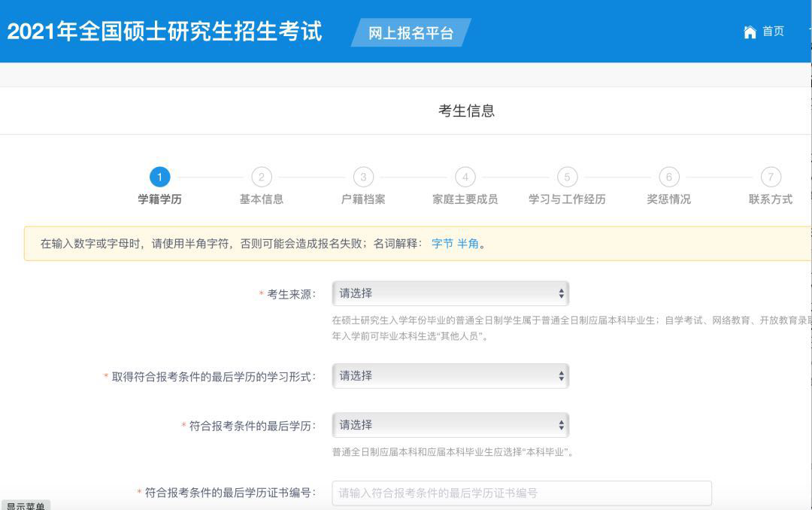This screenshot has height=510, width=812.
Task: Click the stepper progress line between steps
Action: pyautogui.click(x=211, y=178)
